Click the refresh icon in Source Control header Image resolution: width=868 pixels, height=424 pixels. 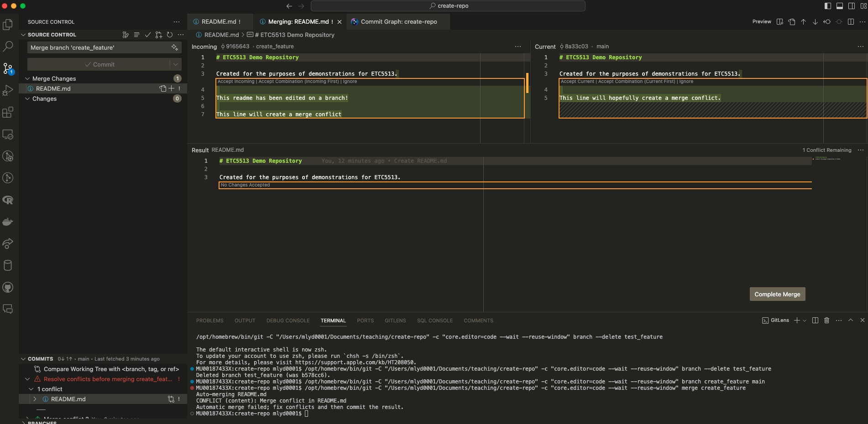[x=170, y=35]
